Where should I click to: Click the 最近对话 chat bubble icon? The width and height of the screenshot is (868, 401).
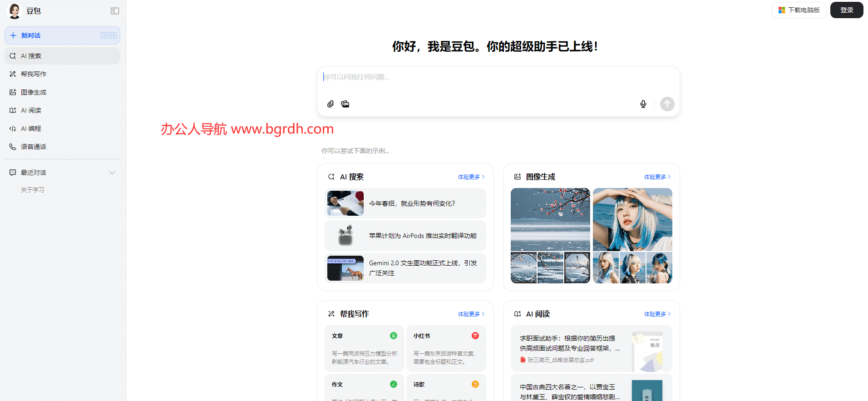click(x=13, y=173)
